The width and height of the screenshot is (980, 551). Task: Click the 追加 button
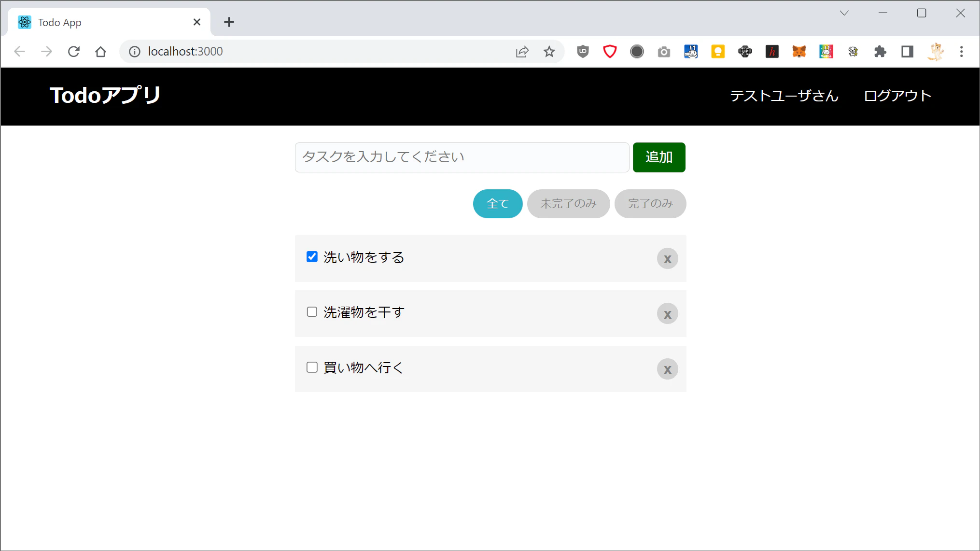point(658,157)
